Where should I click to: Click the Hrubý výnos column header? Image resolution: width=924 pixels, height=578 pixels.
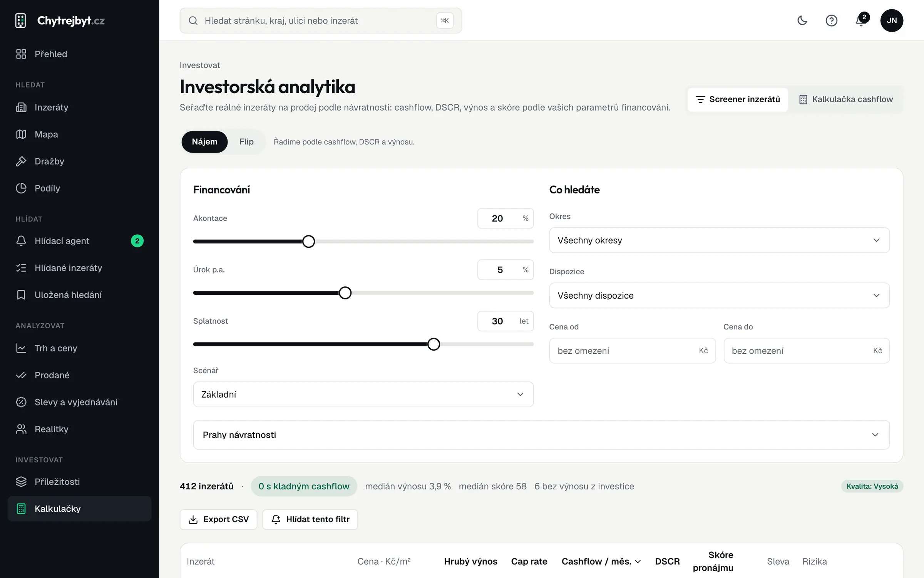(470, 561)
